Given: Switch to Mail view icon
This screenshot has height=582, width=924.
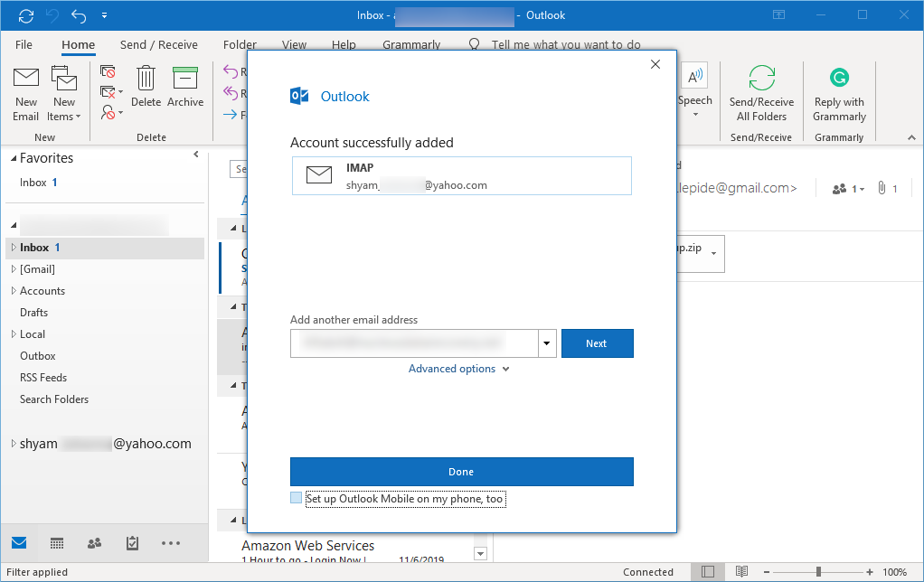Looking at the screenshot, I should point(19,542).
